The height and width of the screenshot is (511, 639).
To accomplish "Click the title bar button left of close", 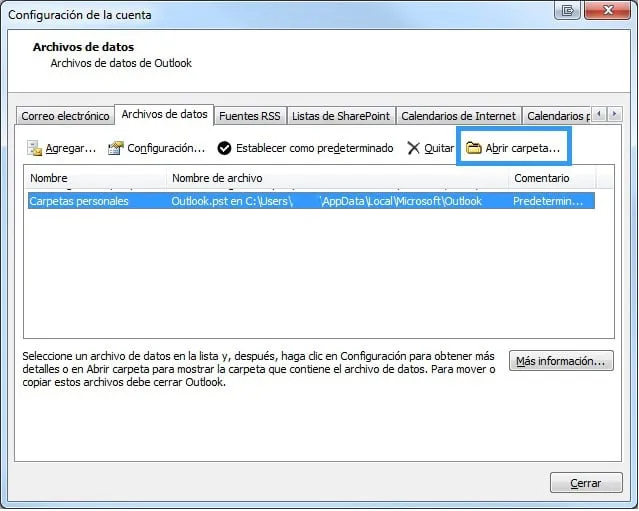I will coord(568,10).
